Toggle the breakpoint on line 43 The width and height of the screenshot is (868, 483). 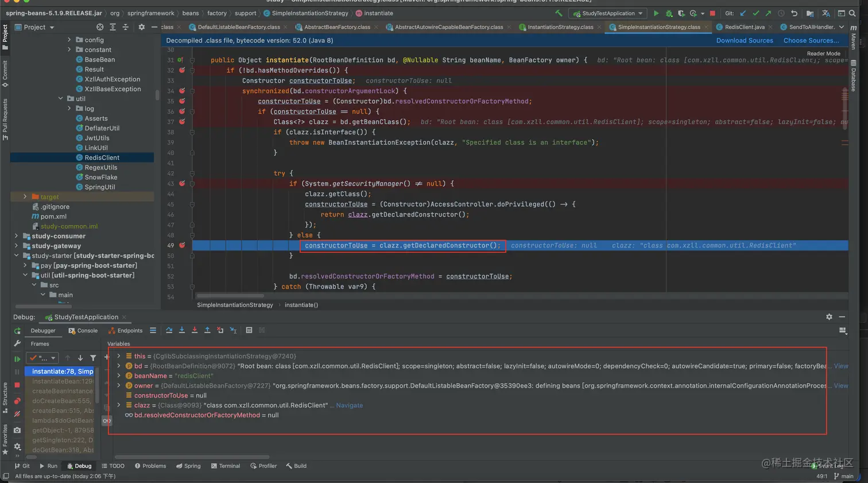click(x=182, y=183)
